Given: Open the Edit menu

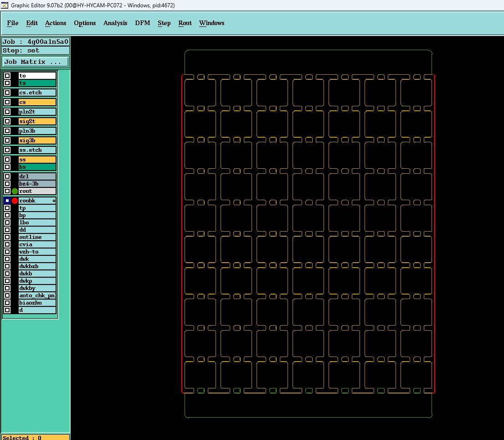Looking at the screenshot, I should [32, 23].
